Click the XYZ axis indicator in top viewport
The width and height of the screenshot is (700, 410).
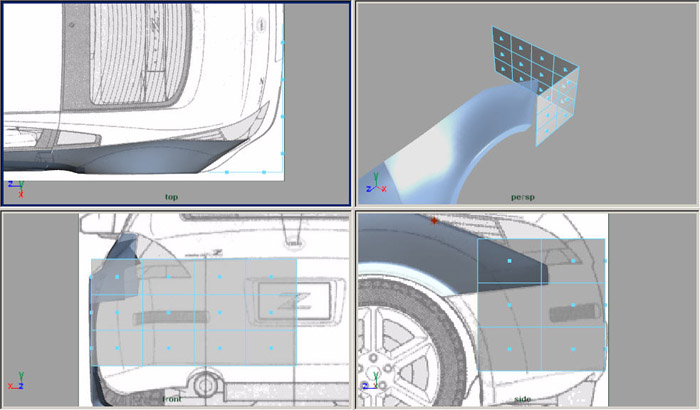14,186
